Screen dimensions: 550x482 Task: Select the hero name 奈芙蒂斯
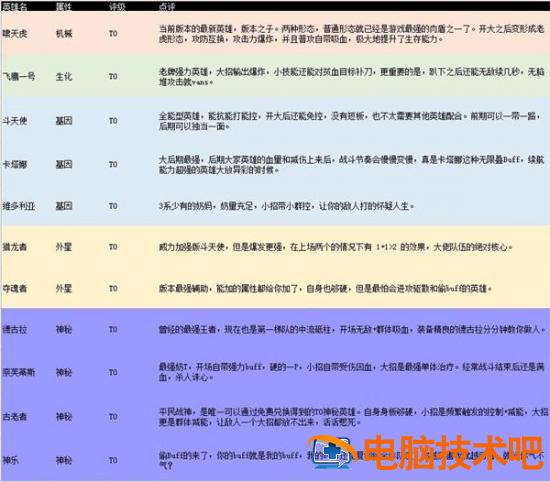(19, 372)
